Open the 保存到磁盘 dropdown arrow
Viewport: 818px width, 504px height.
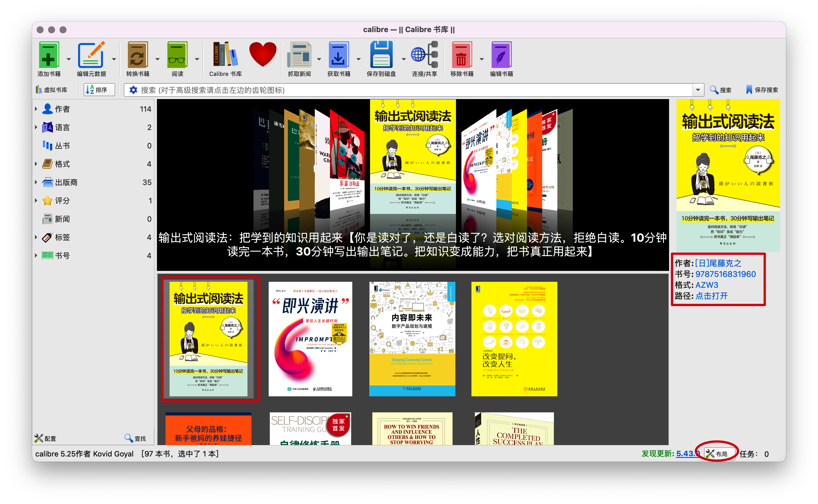[x=404, y=59]
